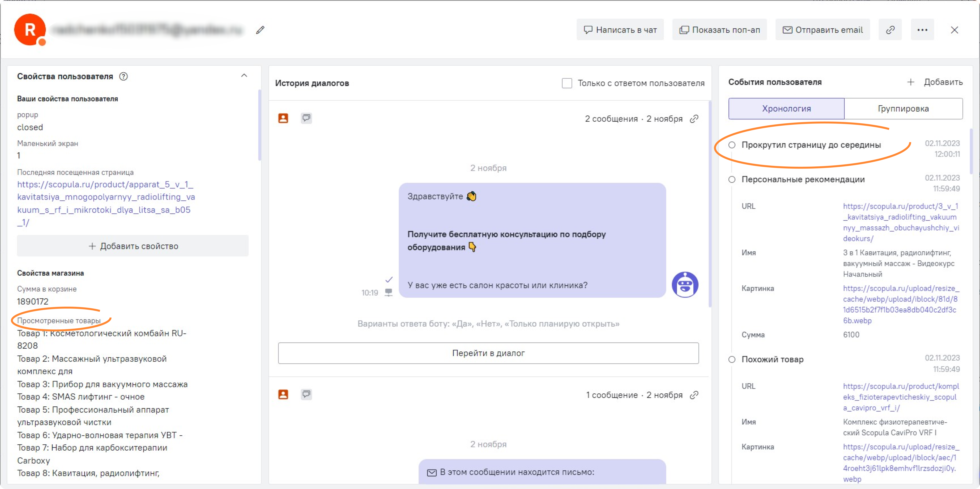This screenshot has width=980, height=489.
Task: Click help question mark beside Свойства пользователя
Action: [x=123, y=77]
